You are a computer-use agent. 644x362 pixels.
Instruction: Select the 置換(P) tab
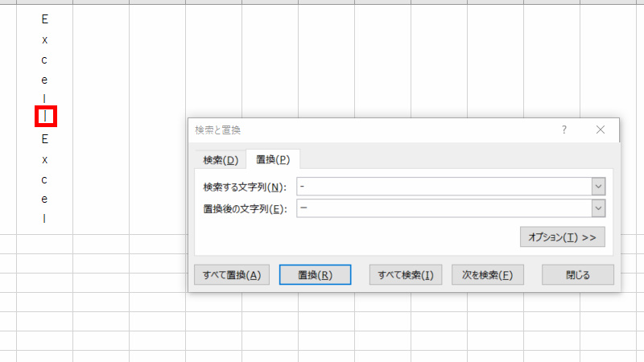(273, 159)
